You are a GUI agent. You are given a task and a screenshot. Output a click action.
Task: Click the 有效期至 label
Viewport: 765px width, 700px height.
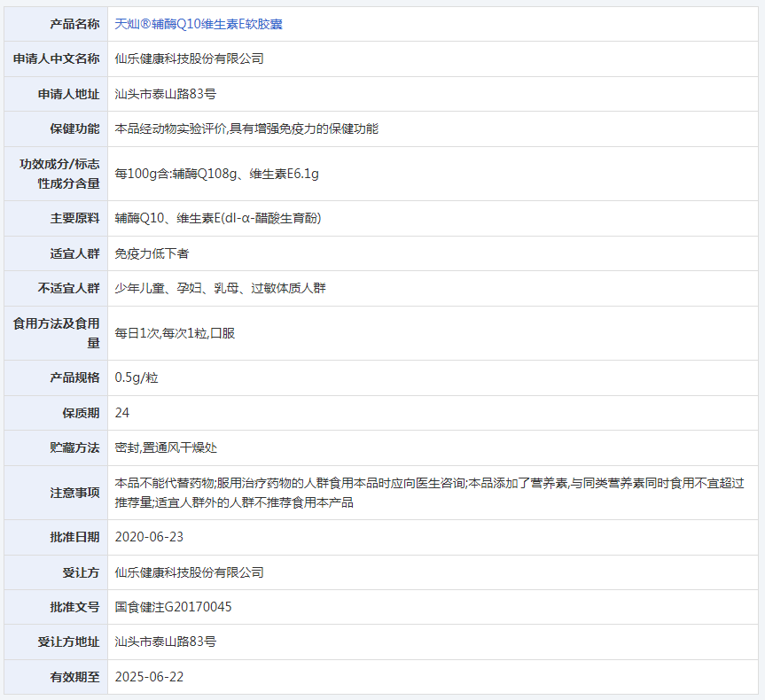pos(74,677)
